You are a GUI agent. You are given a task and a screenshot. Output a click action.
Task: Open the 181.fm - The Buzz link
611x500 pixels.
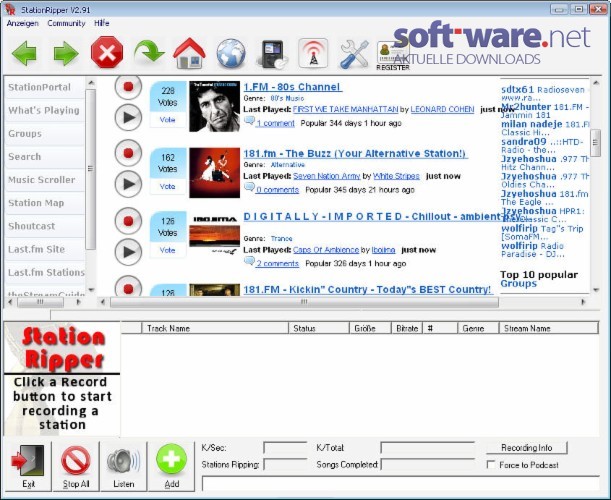click(x=355, y=154)
